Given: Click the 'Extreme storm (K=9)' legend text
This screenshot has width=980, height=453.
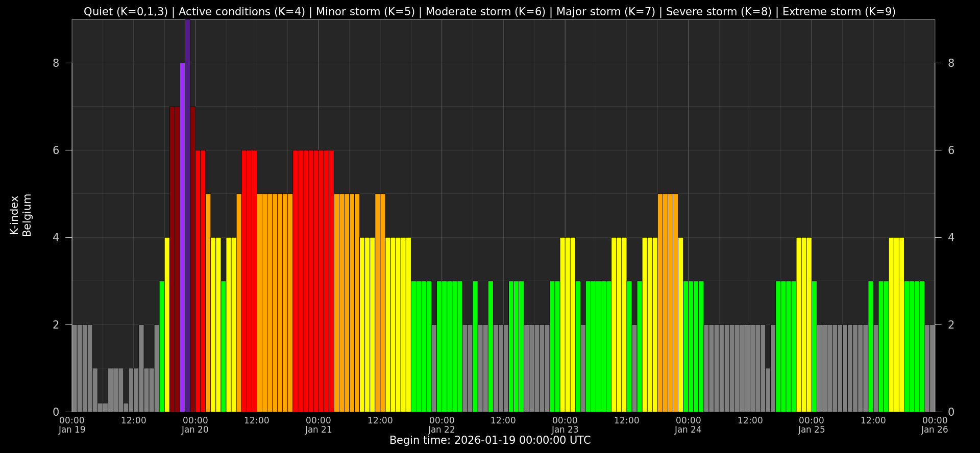Looking at the screenshot, I should tap(839, 12).
